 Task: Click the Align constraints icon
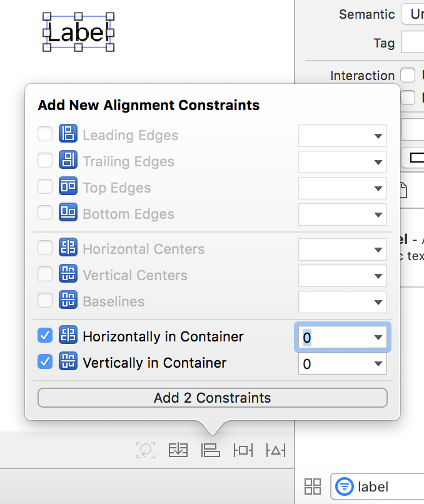[x=211, y=450]
